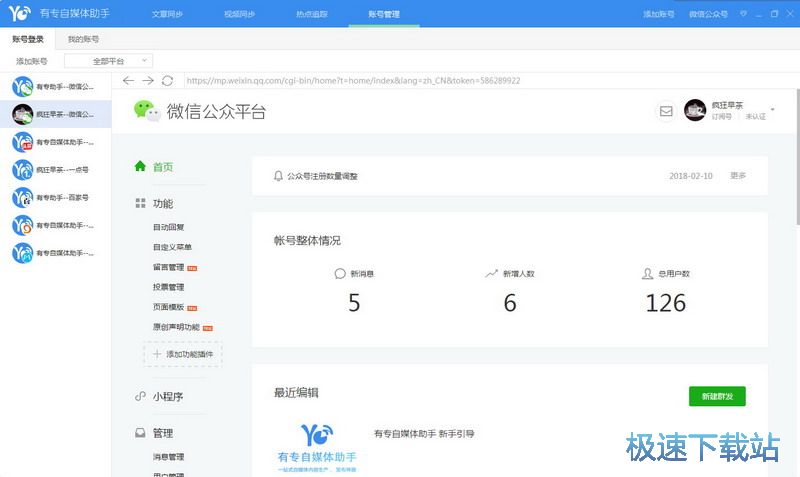Viewport: 800px width, 477px height.
Task: Switch to the 账号管理 tab
Action: click(384, 14)
